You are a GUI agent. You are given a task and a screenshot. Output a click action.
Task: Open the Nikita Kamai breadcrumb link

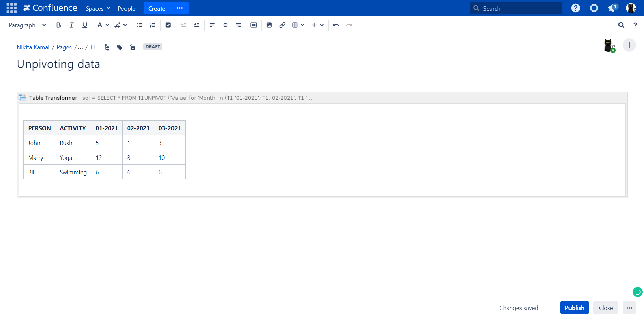click(x=33, y=47)
